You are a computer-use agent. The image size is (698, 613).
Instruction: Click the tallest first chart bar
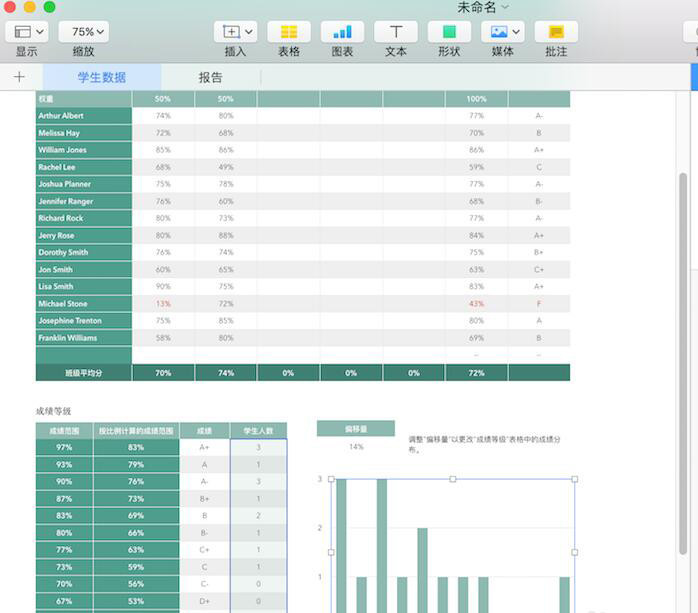pyautogui.click(x=341, y=546)
